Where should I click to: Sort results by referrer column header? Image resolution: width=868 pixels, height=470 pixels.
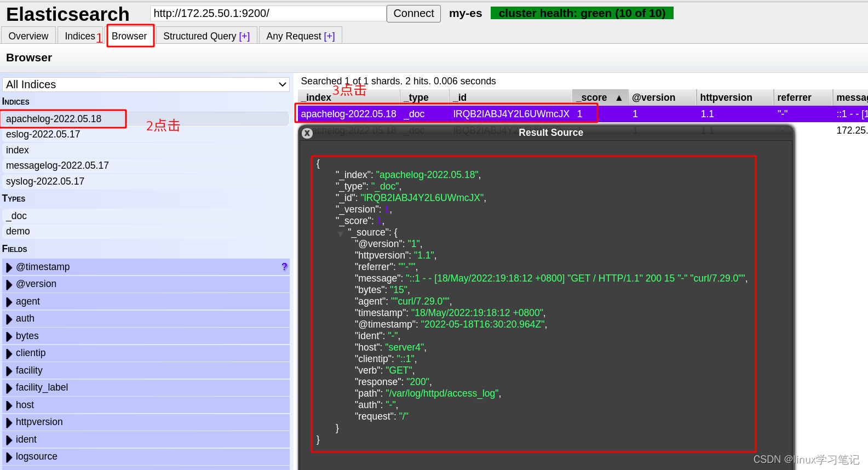tap(802, 98)
